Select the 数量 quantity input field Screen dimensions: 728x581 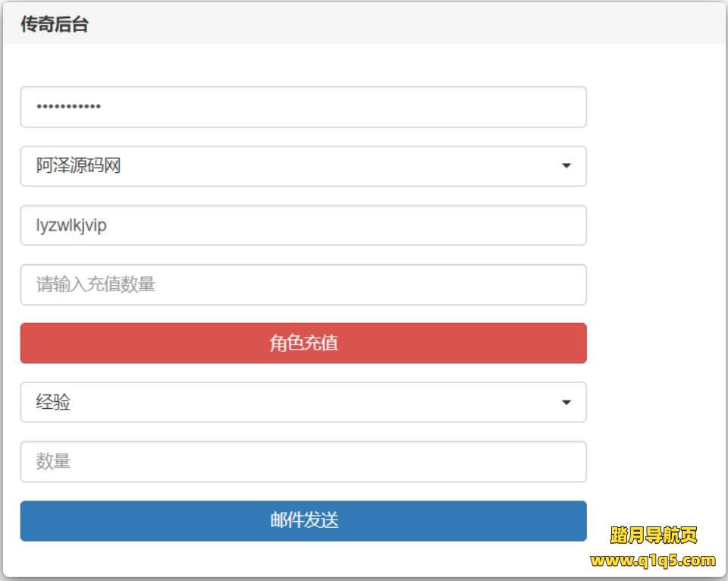(303, 461)
